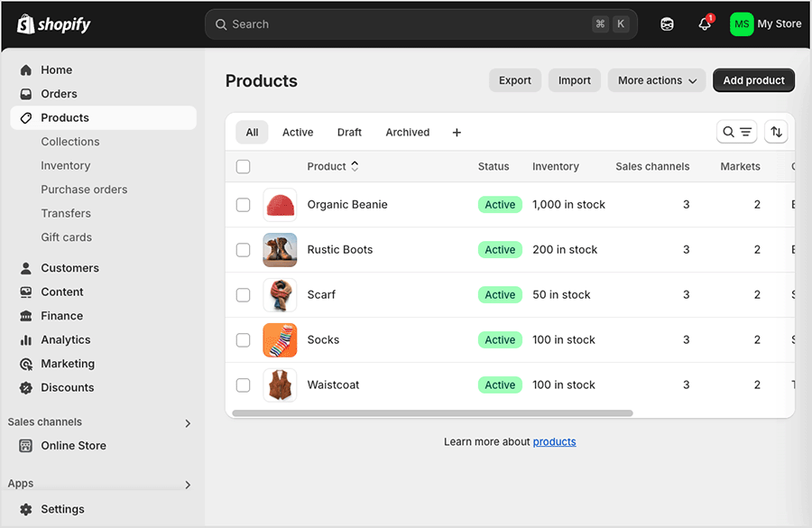Open the Rustic Boots product
Viewport: 812px width, 528px height.
(x=340, y=249)
